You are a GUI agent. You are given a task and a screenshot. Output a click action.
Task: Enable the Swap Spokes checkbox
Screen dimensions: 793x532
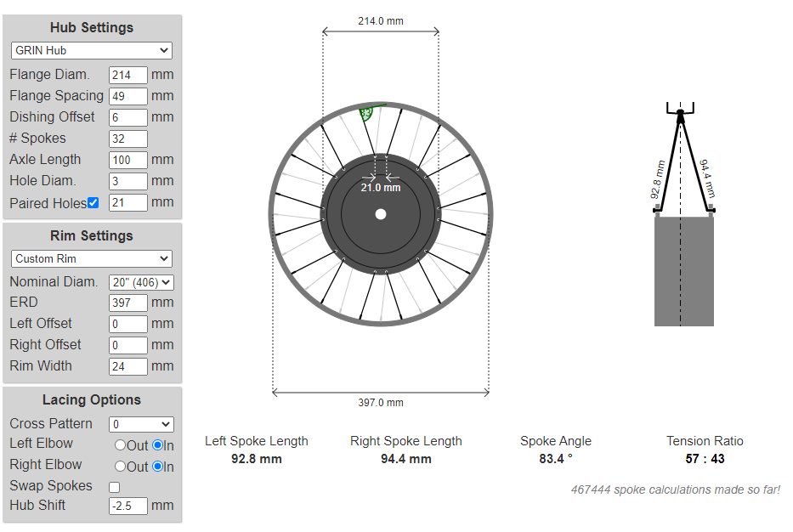115,487
